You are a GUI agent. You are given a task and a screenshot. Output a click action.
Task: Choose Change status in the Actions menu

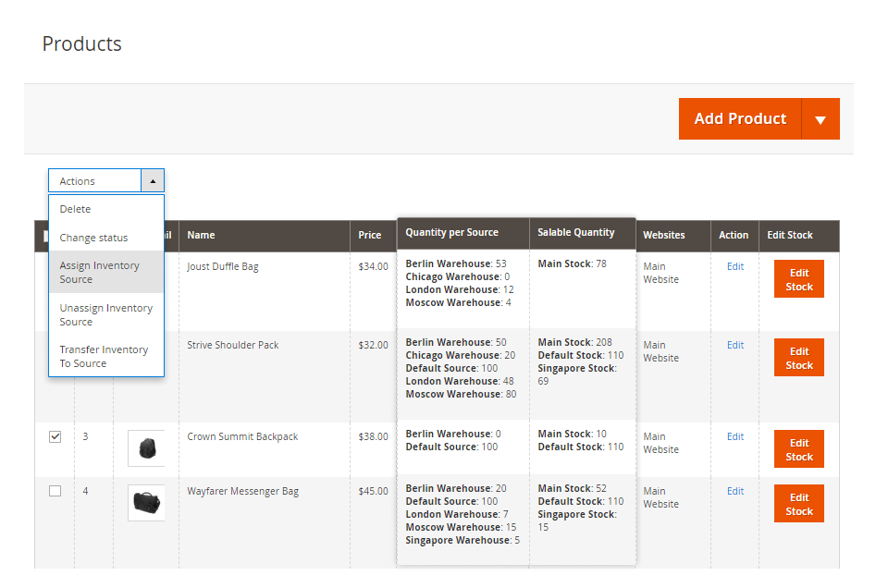[93, 238]
